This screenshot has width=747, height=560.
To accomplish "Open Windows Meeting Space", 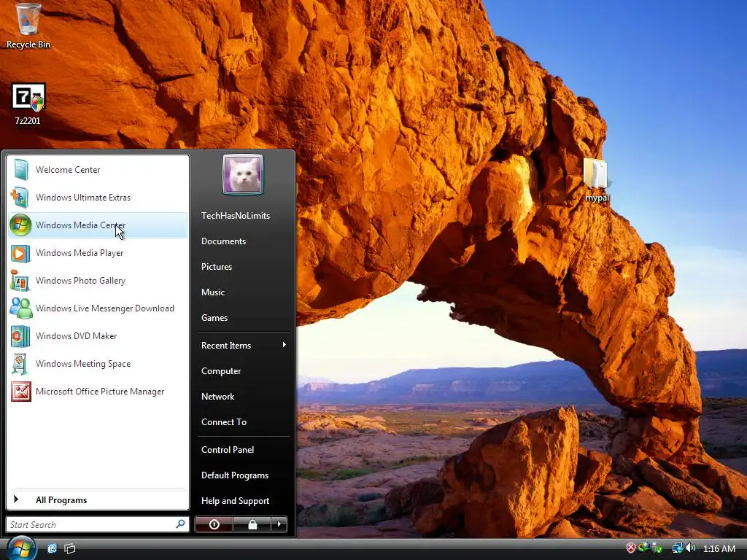I will (98, 363).
